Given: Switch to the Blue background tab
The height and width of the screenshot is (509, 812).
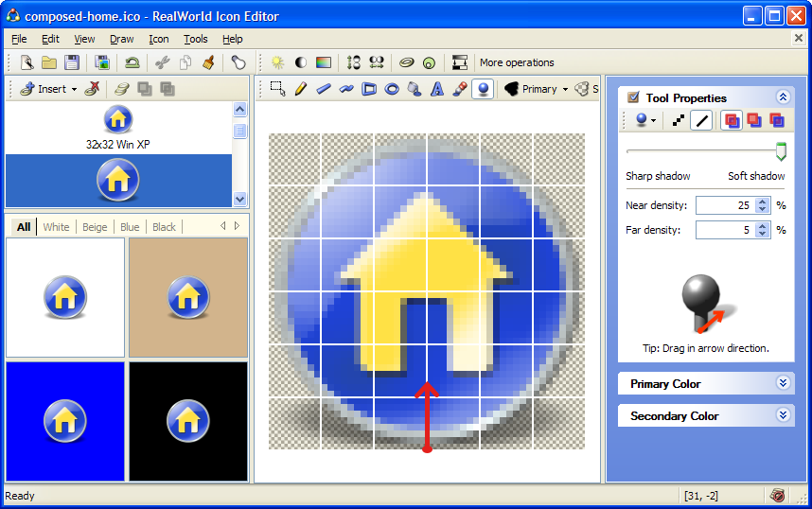Looking at the screenshot, I should (x=130, y=227).
